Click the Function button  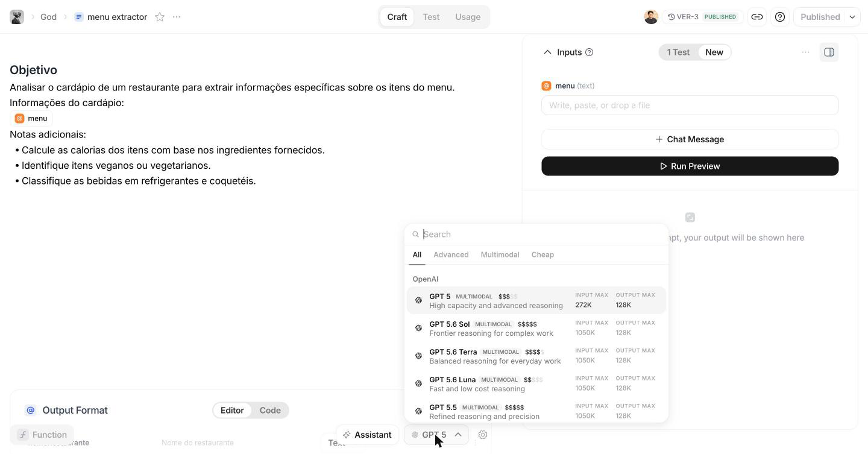[x=42, y=435]
